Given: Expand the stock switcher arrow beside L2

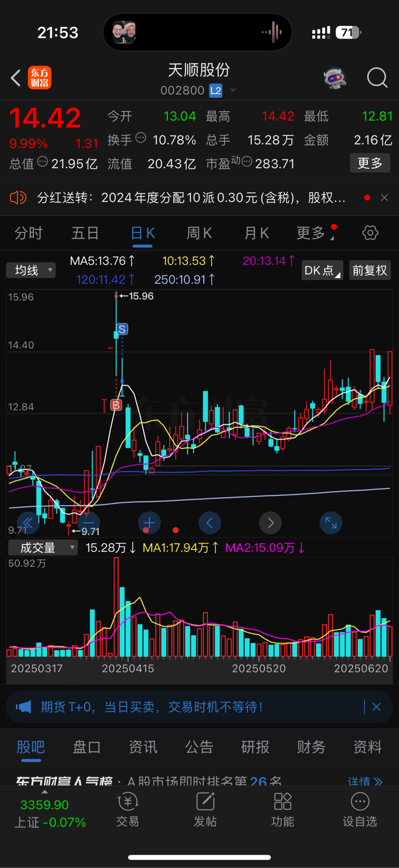Looking at the screenshot, I should click(x=233, y=90).
